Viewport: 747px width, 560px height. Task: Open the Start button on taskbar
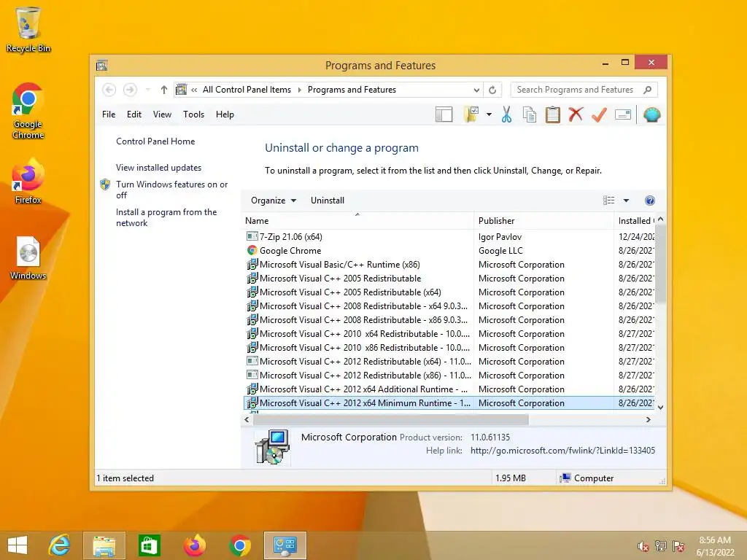[18, 545]
